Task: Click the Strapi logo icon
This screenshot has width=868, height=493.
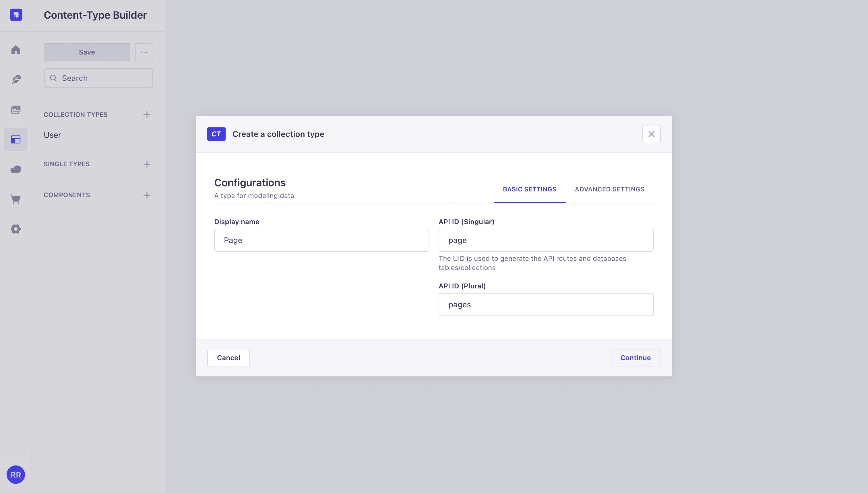Action: (16, 15)
